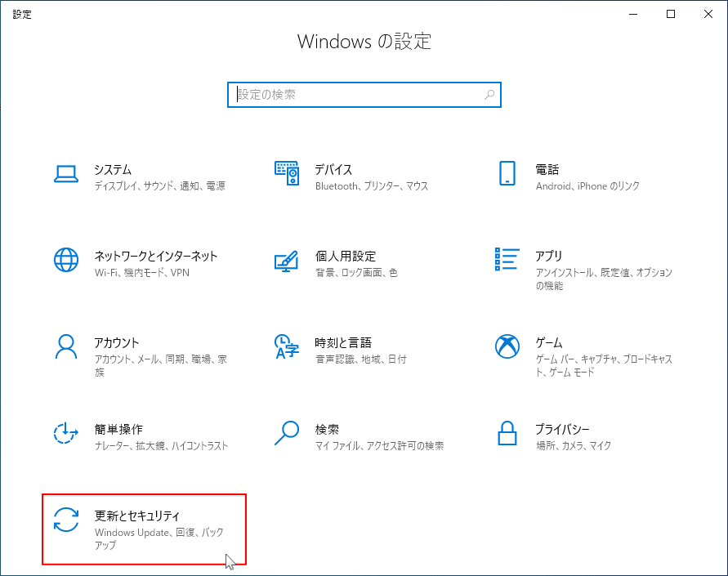Screen dimensions: 728x576
Task: Open the ネットワークとインターネット globe icon
Action: tap(66, 260)
